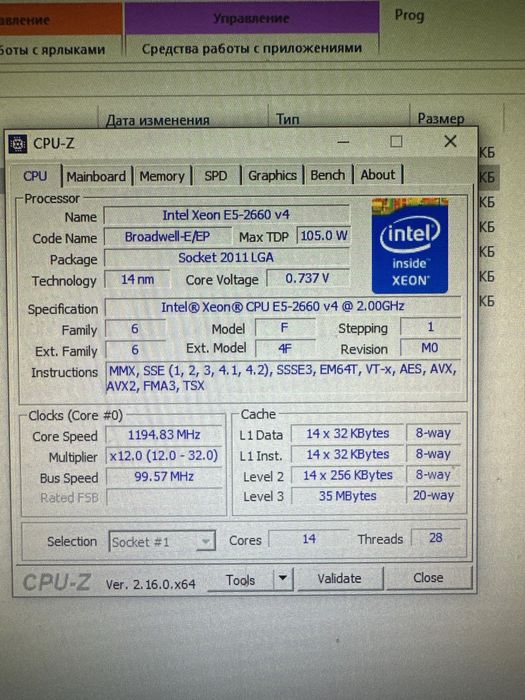The image size is (525, 700).
Task: Click the Tools button
Action: click(x=240, y=580)
